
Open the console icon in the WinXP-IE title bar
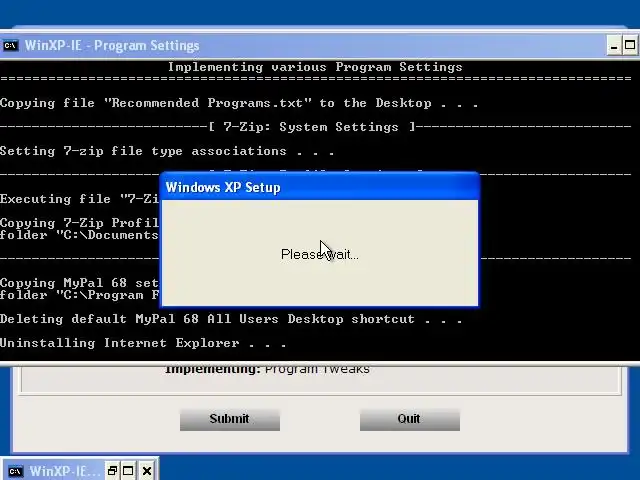pyautogui.click(x=10, y=45)
